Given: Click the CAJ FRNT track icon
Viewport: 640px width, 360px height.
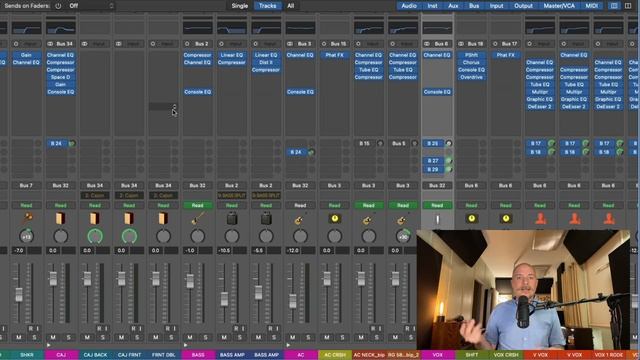Looking at the screenshot, I should (129, 218).
